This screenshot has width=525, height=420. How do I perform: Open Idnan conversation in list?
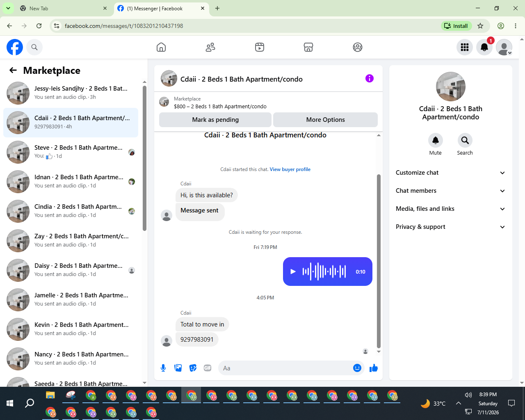[71, 182]
